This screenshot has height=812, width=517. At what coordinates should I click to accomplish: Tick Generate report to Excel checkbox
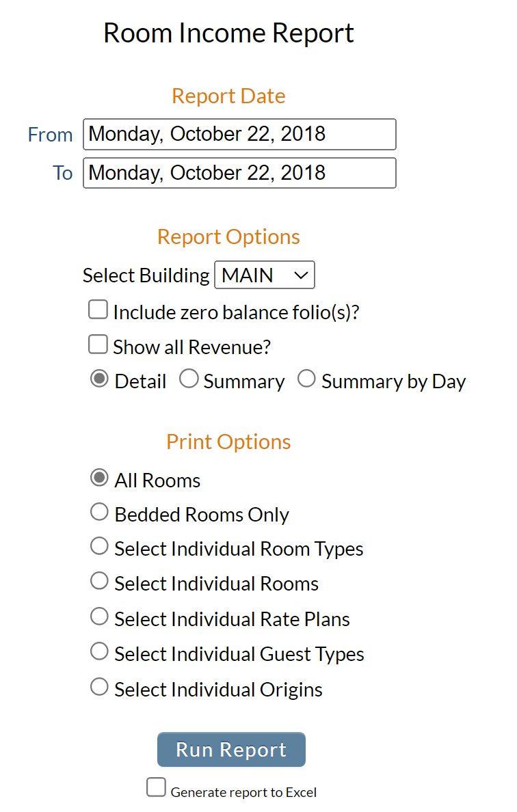point(156,787)
